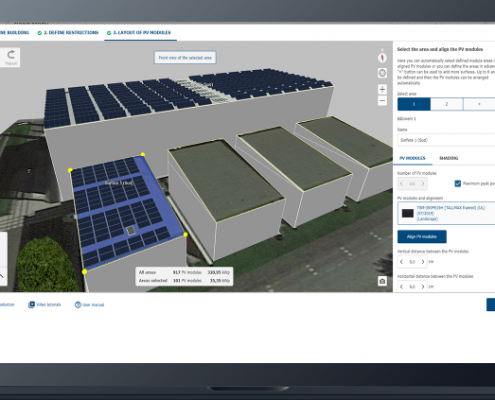Toggle the Maximum peak power checkbox
This screenshot has width=495, height=400.
click(458, 184)
